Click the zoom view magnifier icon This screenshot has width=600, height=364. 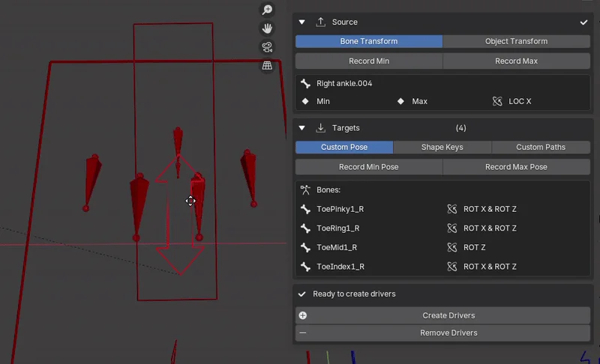click(267, 10)
